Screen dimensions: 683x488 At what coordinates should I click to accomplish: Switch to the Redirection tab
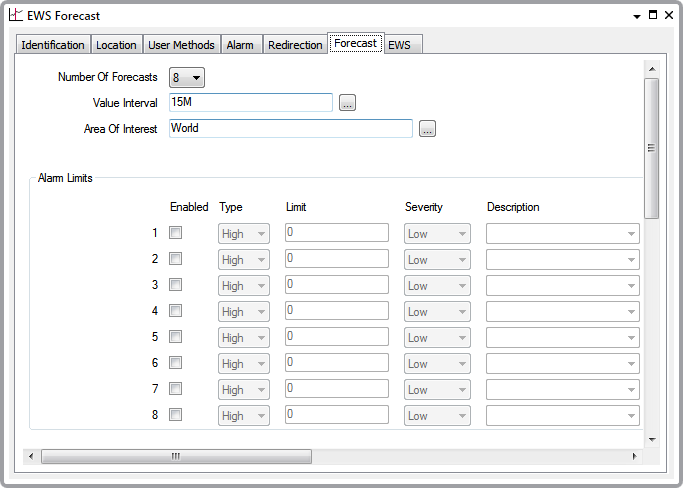coord(295,45)
